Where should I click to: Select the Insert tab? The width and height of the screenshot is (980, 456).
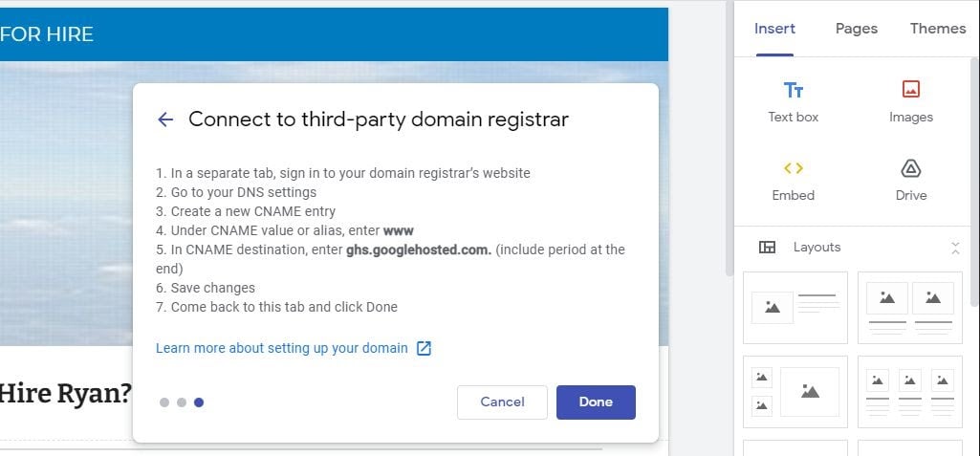[x=774, y=29]
